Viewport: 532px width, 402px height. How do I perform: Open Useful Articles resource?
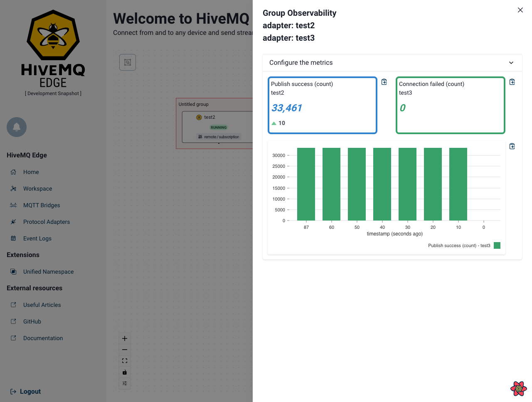tap(42, 305)
